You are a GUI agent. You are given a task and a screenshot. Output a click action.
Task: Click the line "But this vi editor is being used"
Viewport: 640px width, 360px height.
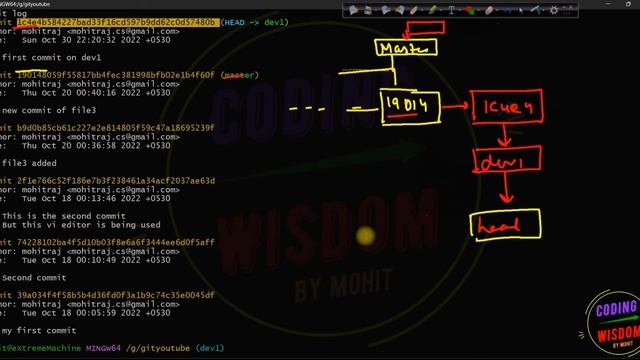[81, 224]
